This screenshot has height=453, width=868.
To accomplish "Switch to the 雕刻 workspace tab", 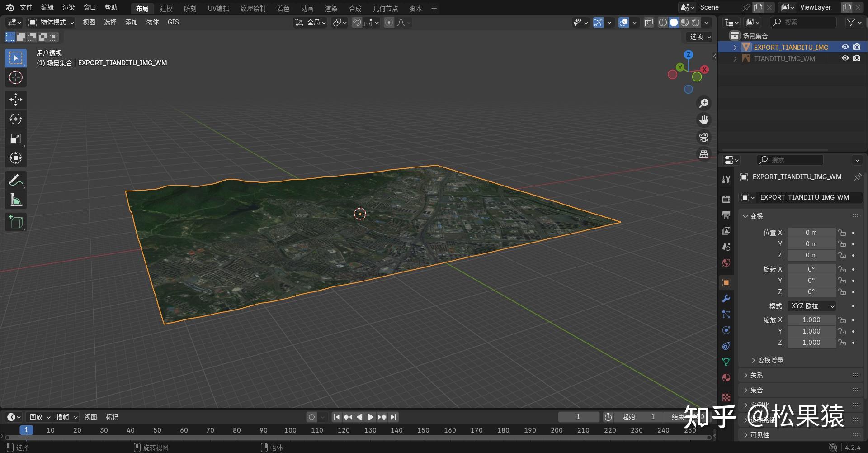I will click(190, 8).
